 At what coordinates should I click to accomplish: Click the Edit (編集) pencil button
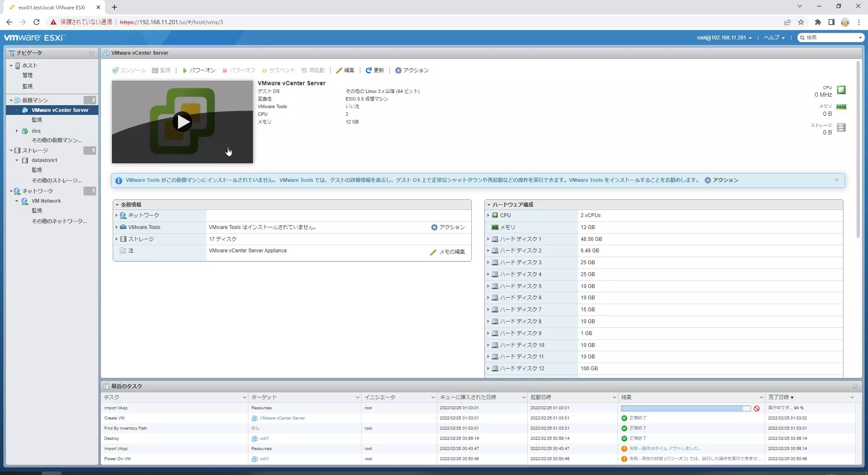(x=345, y=70)
